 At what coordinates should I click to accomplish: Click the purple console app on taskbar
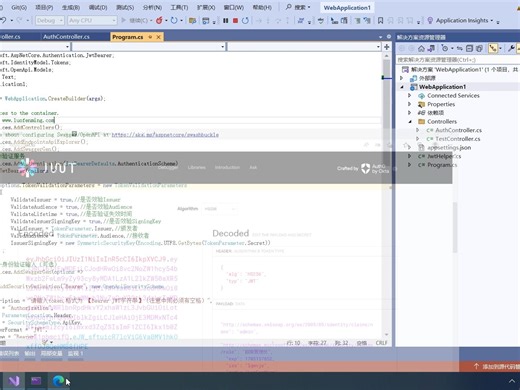pos(36,381)
